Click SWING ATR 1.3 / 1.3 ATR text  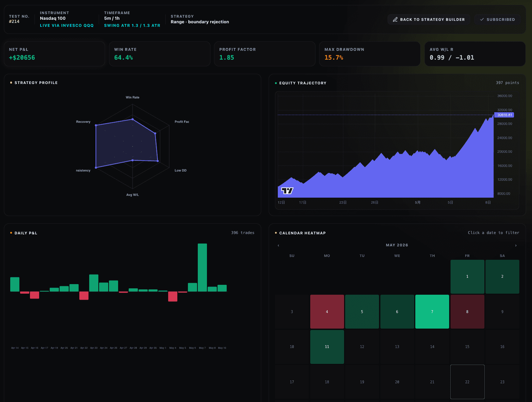(132, 25)
